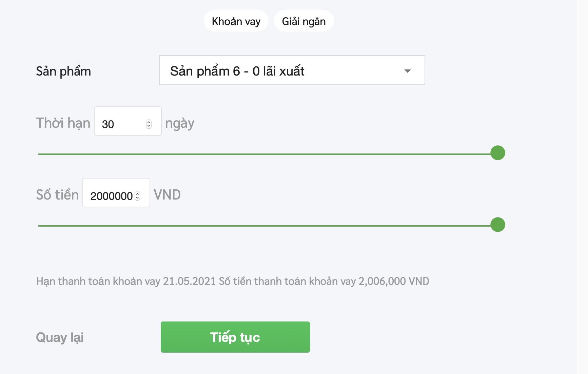Switch to the Khoản vay tab
This screenshot has height=374, width=588.
(x=236, y=21)
